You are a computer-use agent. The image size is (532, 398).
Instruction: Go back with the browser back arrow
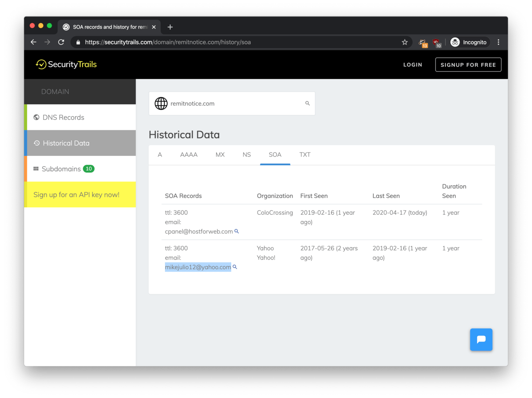34,42
